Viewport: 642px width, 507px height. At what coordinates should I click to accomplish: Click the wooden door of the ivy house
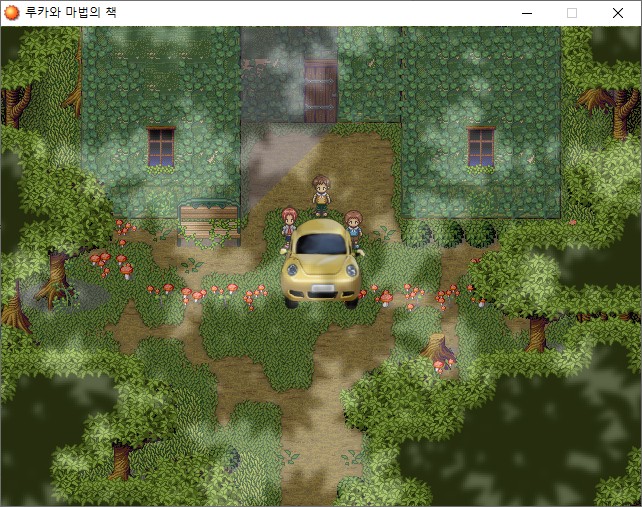[x=321, y=91]
